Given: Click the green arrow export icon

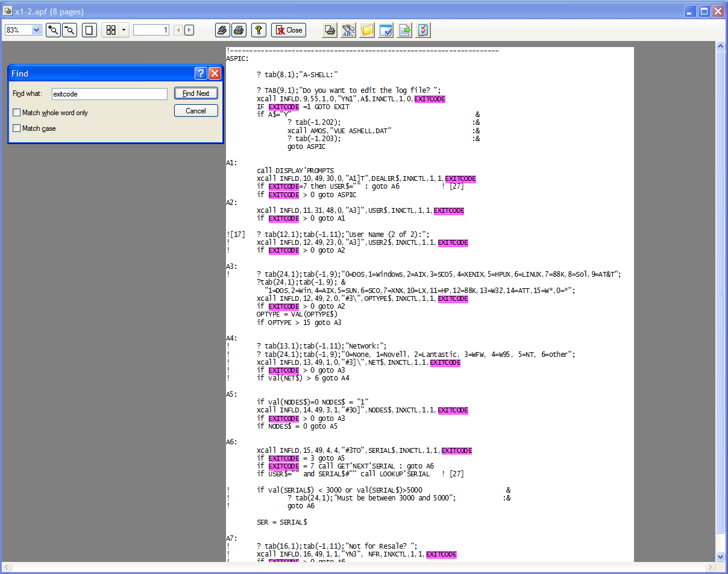Looking at the screenshot, I should pos(404,30).
